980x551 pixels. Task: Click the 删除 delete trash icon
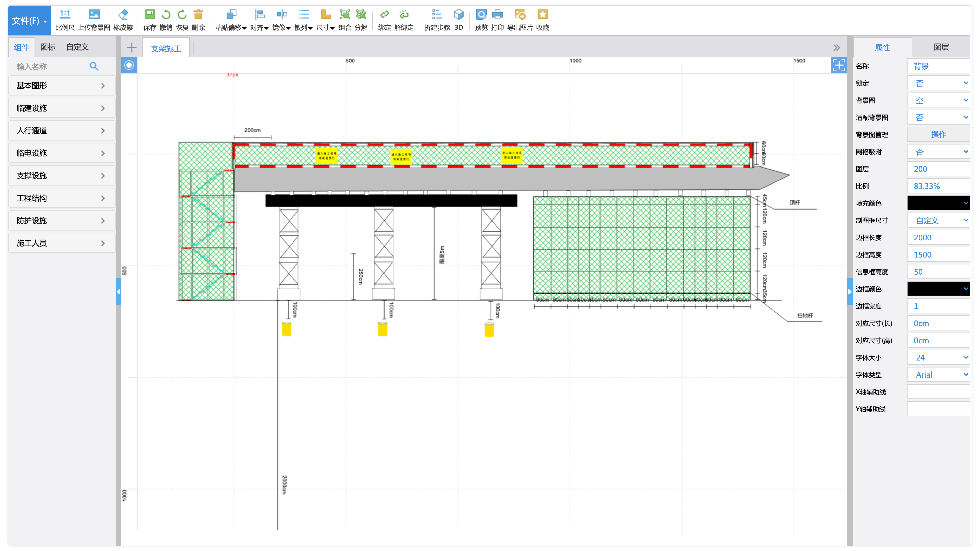click(198, 14)
